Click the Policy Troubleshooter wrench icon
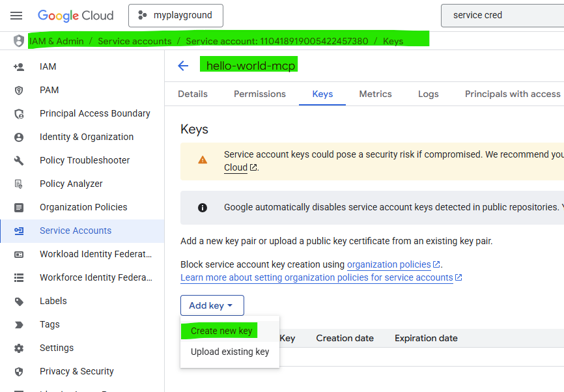Screen dimensions: 564x392 point(19,160)
